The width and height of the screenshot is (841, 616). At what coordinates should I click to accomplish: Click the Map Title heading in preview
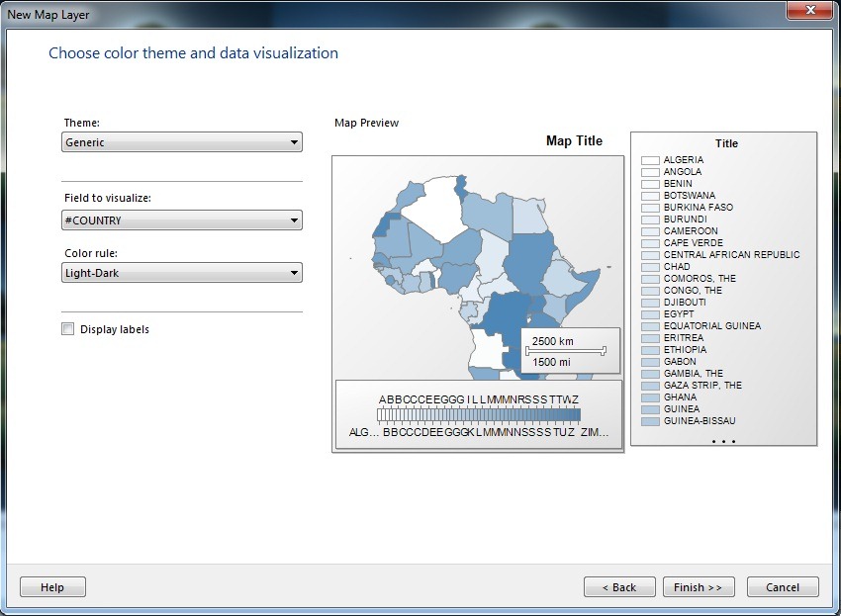(574, 141)
